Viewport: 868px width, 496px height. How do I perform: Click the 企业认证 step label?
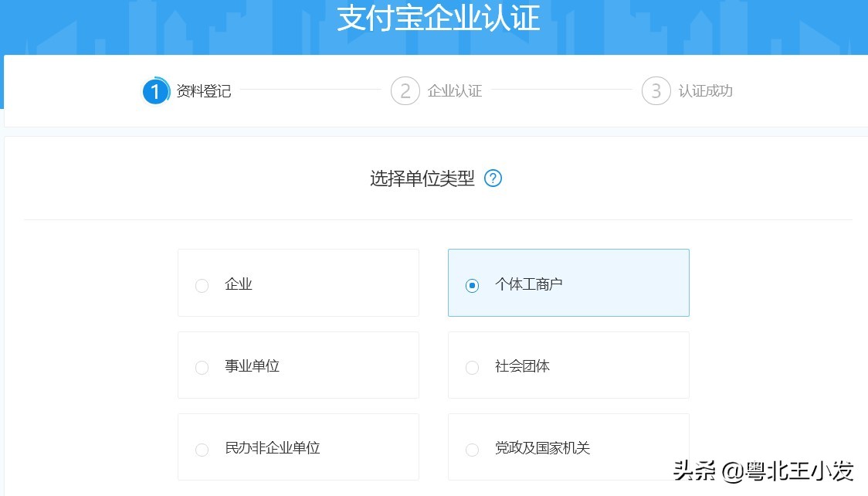tap(454, 90)
